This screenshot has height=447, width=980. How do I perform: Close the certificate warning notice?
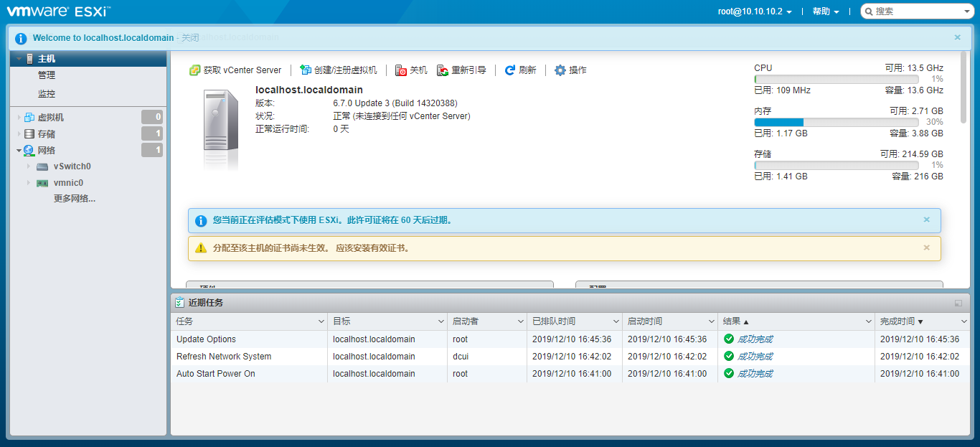(x=927, y=248)
